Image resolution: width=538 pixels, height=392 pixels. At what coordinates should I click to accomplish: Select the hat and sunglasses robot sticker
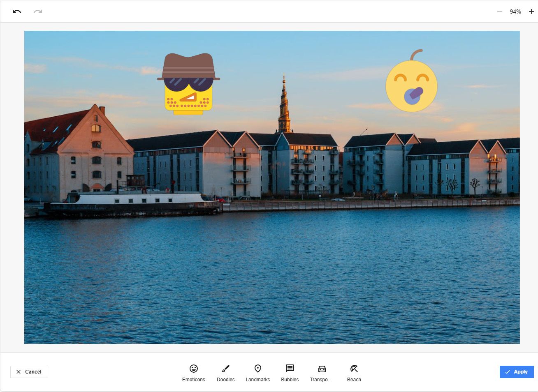point(188,84)
